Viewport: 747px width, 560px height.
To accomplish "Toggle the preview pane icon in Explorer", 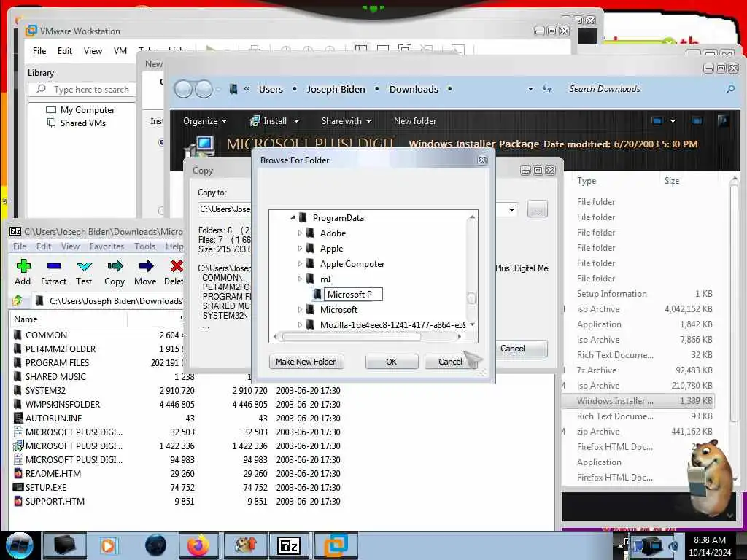I will (697, 121).
